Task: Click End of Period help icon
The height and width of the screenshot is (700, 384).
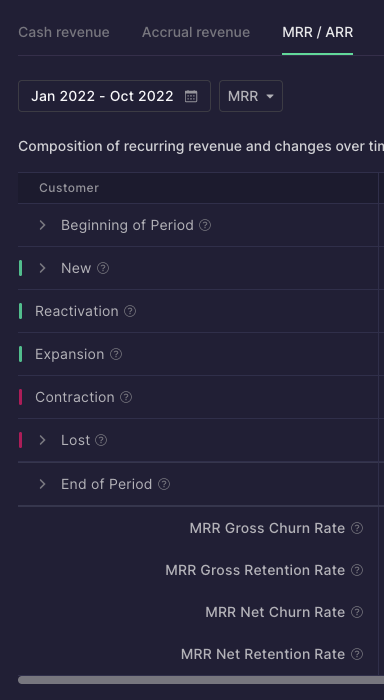Action: 164,484
